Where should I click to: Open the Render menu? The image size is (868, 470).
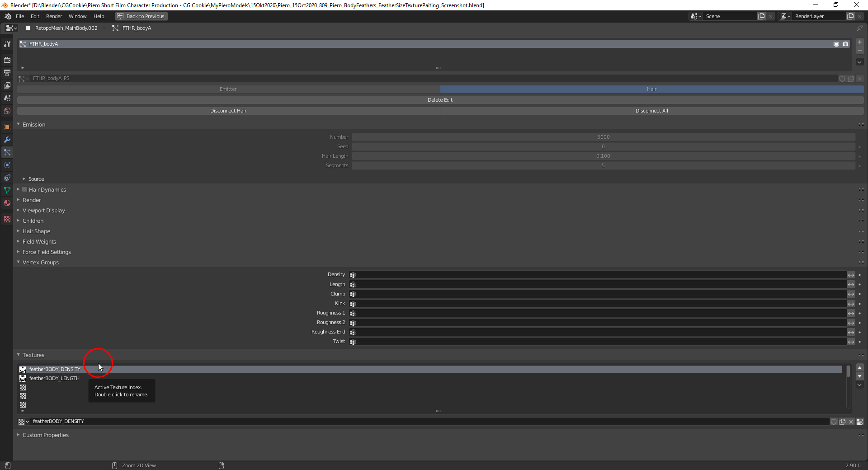pyautogui.click(x=54, y=16)
